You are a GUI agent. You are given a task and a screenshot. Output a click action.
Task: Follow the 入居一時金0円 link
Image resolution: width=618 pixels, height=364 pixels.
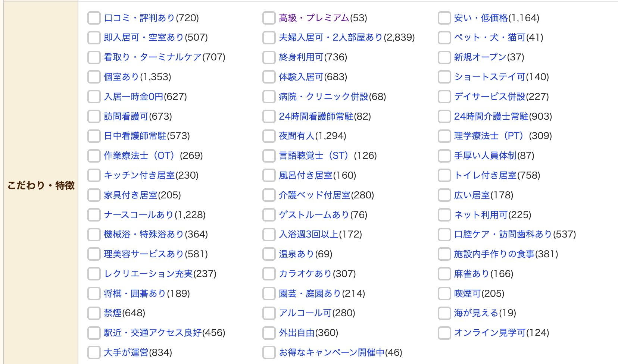coord(134,97)
